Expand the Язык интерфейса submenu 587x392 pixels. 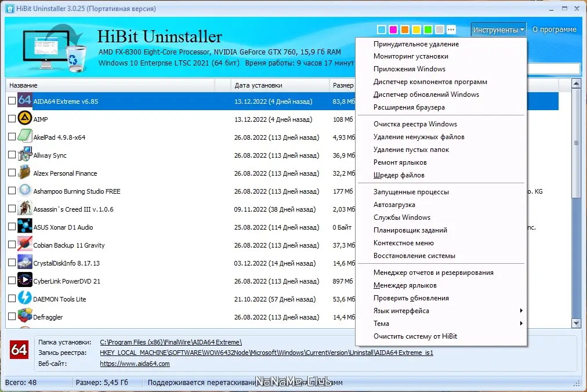[x=441, y=311]
